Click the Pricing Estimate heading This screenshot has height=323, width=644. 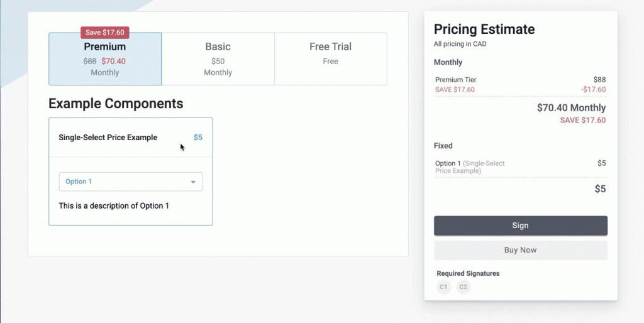click(484, 29)
